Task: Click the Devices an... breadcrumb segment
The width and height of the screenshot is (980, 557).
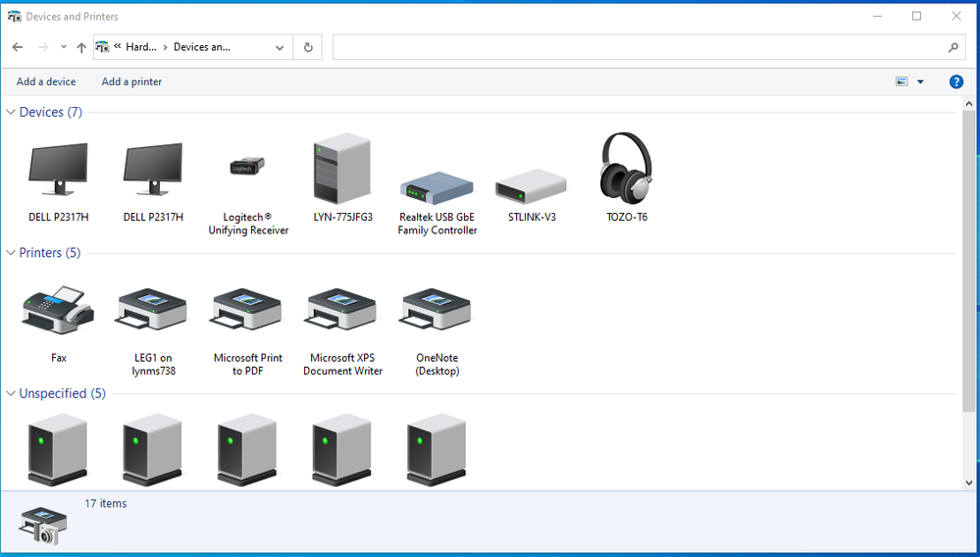Action: point(202,47)
